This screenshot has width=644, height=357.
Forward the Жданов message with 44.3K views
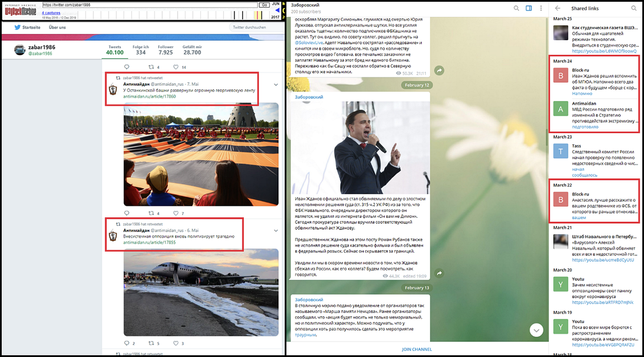[x=438, y=274]
